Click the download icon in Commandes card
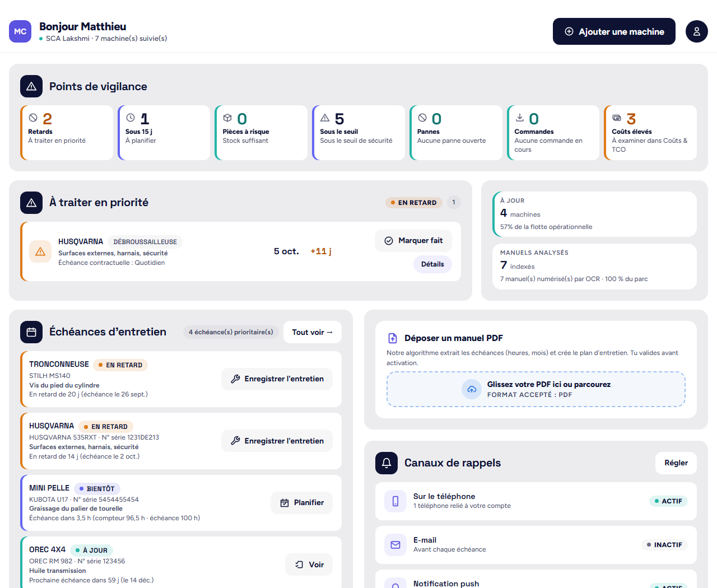The width and height of the screenshot is (717, 588). pos(520,118)
